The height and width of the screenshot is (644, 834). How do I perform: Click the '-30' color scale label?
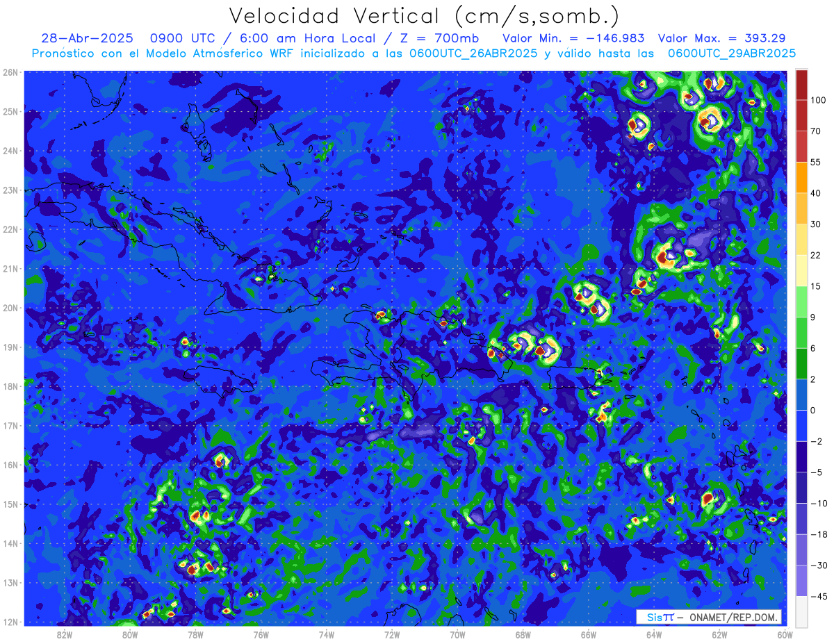pyautogui.click(x=818, y=564)
